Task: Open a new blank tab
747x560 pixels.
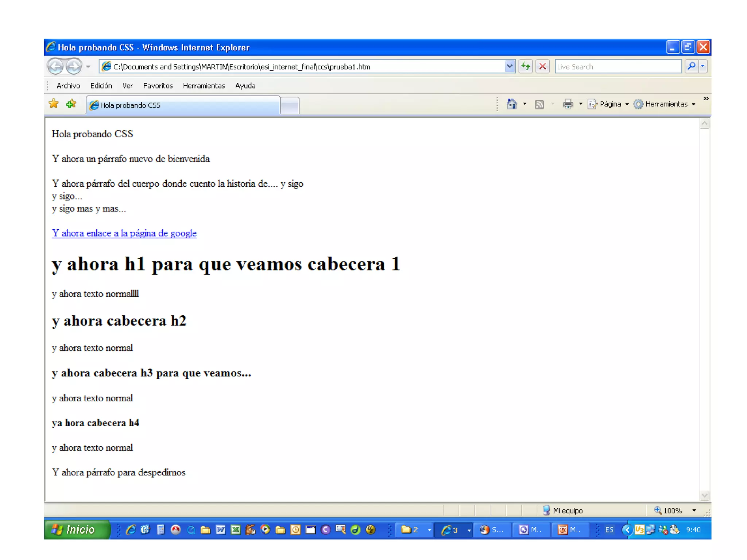Action: click(x=290, y=106)
